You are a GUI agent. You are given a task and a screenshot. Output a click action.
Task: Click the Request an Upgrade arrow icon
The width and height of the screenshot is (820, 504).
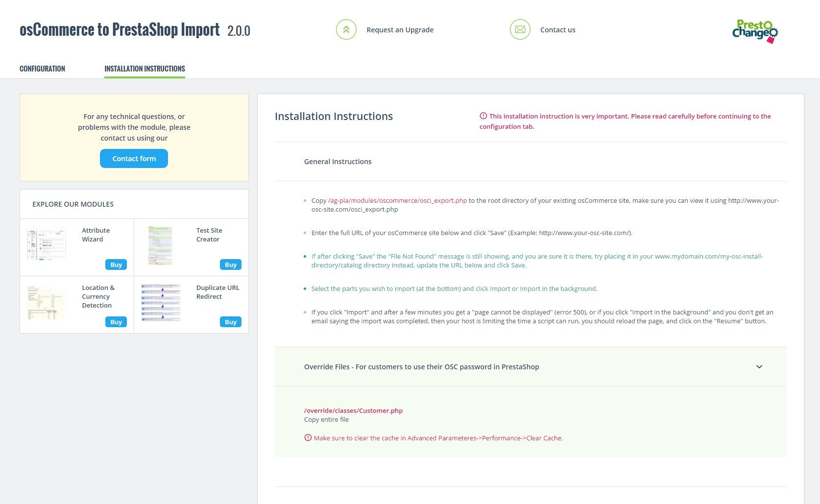pos(346,29)
